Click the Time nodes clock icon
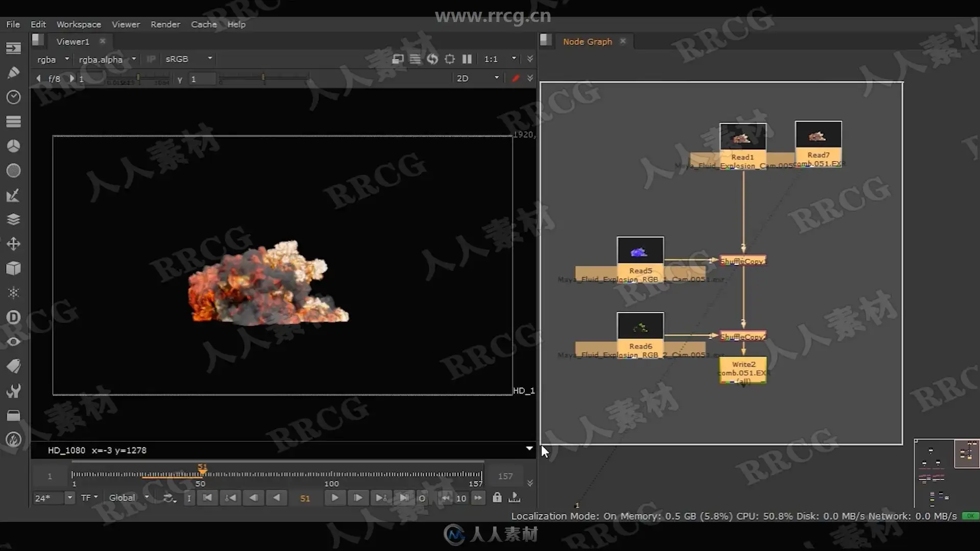The image size is (980, 551). tap(13, 97)
